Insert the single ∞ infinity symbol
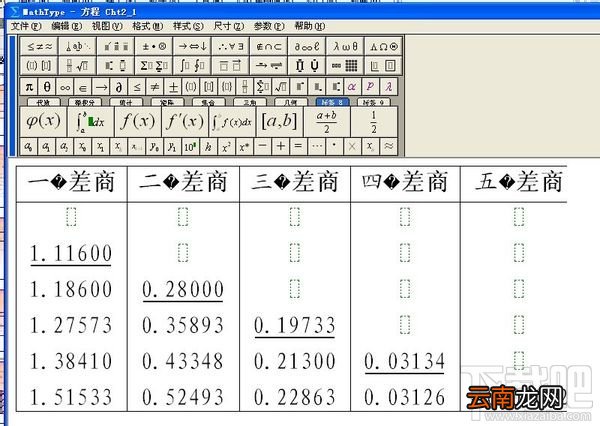The height and width of the screenshot is (426, 600). click(x=65, y=87)
